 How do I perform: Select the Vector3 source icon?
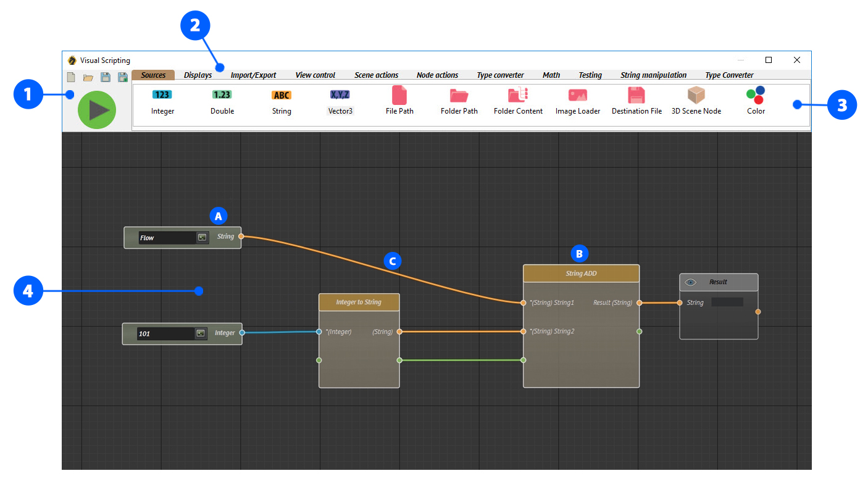coord(340,101)
